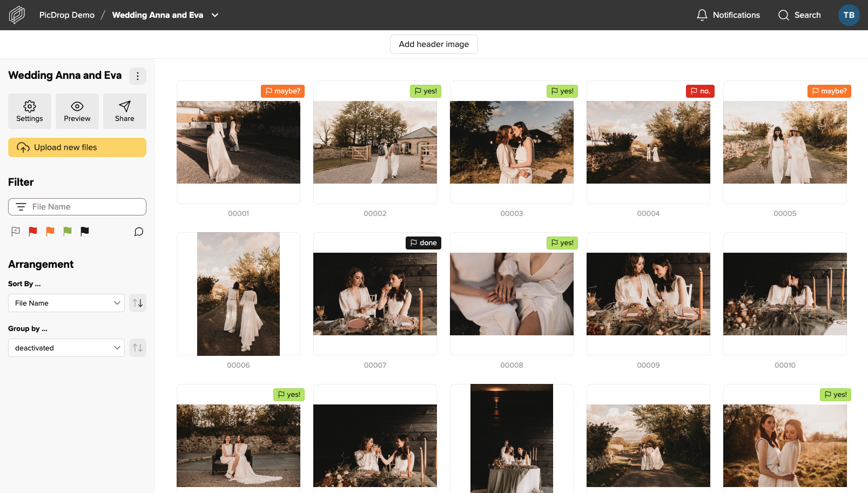Open thumbnail 00004
Image resolution: width=868 pixels, height=493 pixels.
click(648, 142)
